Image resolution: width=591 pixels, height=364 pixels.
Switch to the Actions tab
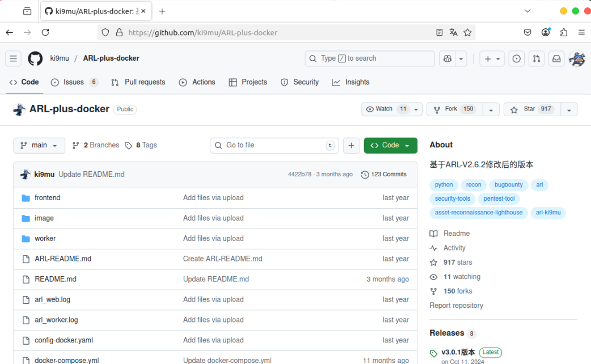pos(197,82)
